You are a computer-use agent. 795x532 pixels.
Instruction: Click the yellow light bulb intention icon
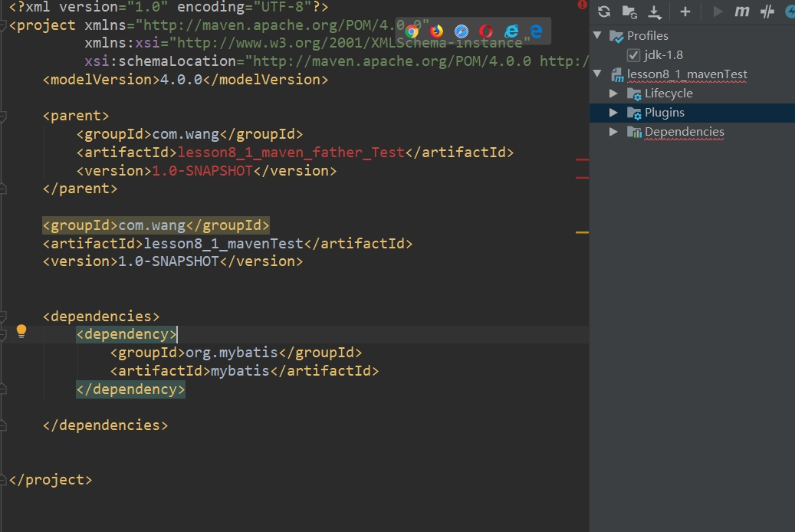pyautogui.click(x=21, y=332)
